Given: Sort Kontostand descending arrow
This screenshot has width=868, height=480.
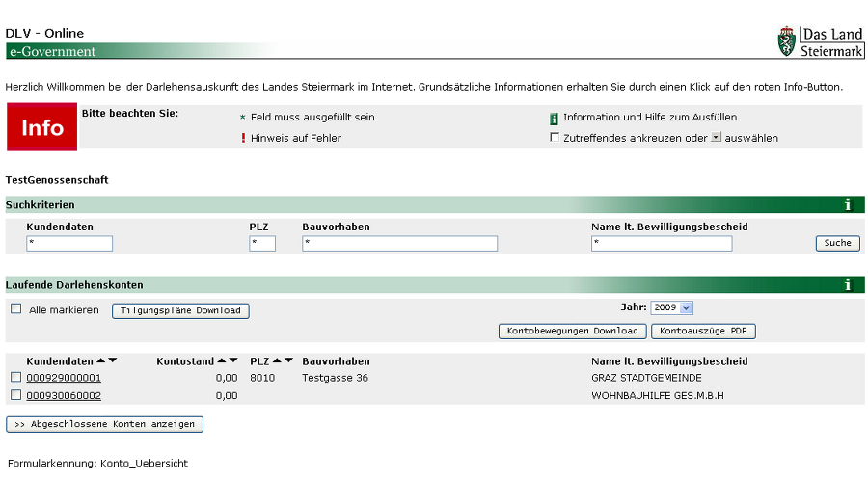Looking at the screenshot, I should pyautogui.click(x=233, y=360).
